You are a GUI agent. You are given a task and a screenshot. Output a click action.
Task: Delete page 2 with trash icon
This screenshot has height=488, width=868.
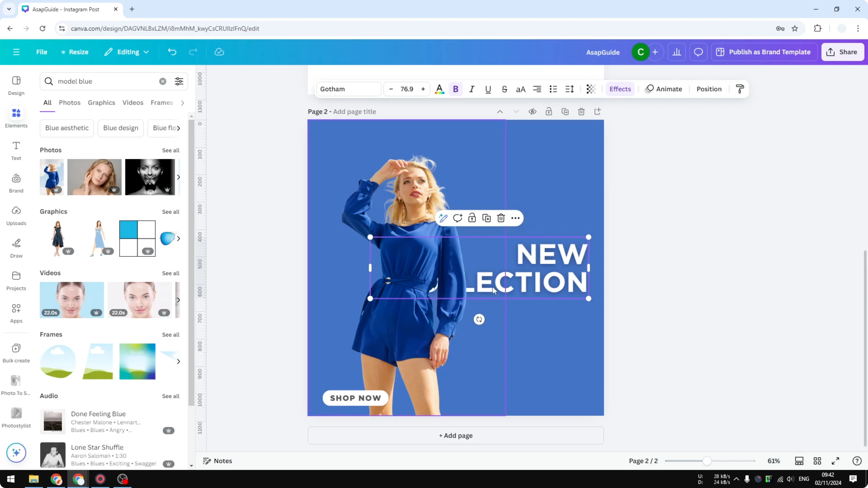[x=581, y=112]
